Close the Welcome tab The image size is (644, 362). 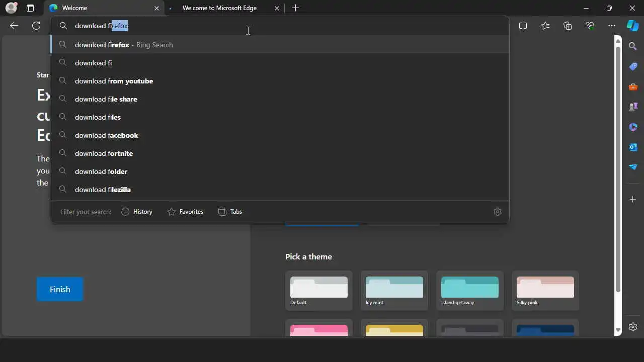click(x=156, y=8)
